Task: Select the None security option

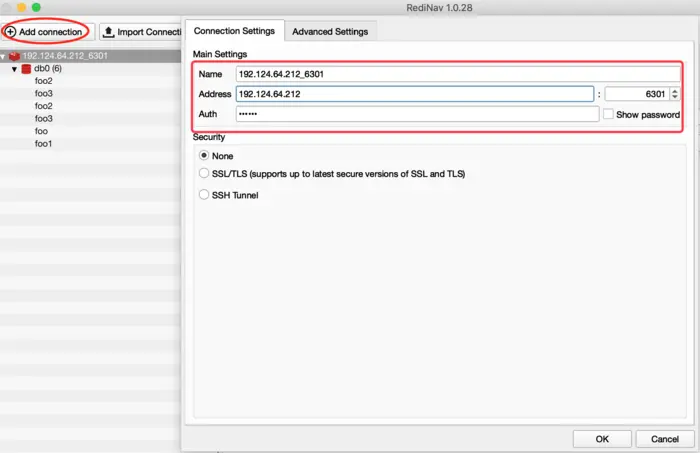Action: point(204,155)
